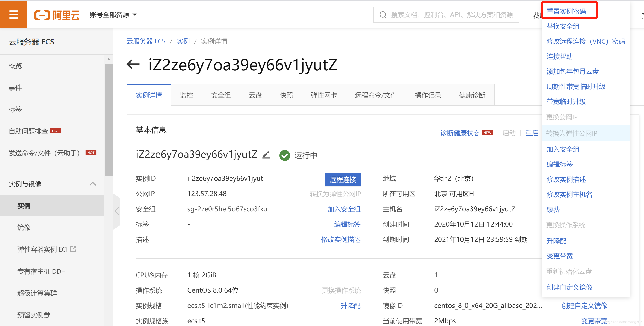Open 云服务器 ECS breadcrumb link
Screen dimensions: 644x326
(x=146, y=41)
